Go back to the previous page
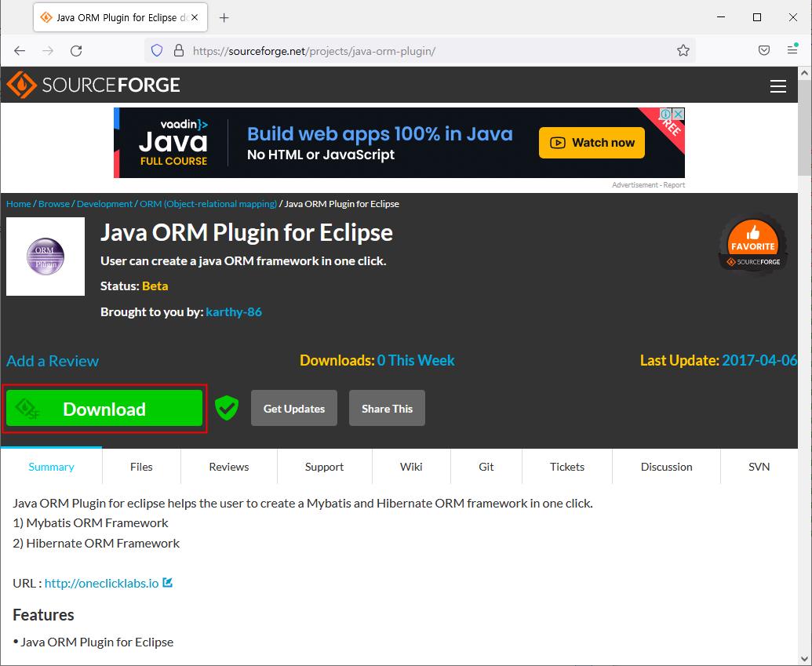 pos(20,51)
